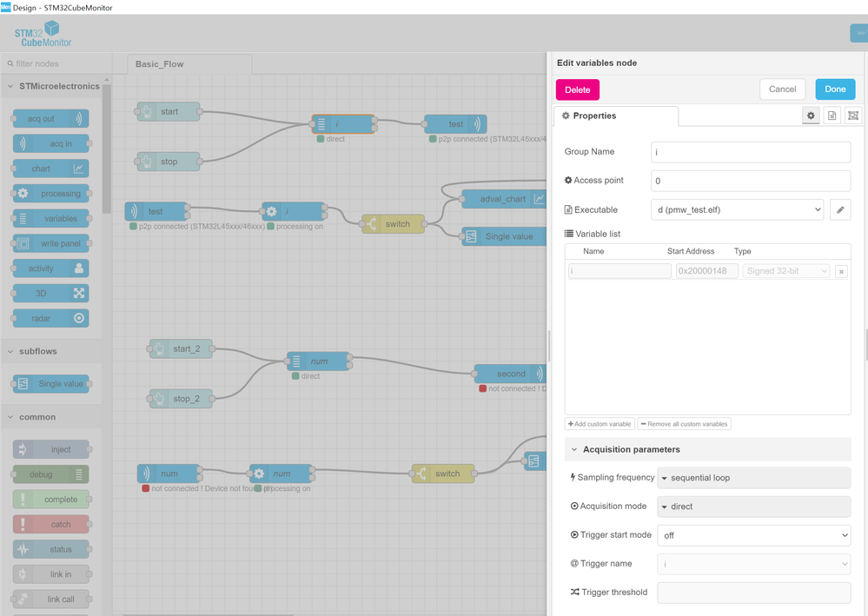The width and height of the screenshot is (868, 616).
Task: Open the Sampling frequency dropdown
Action: [753, 478]
